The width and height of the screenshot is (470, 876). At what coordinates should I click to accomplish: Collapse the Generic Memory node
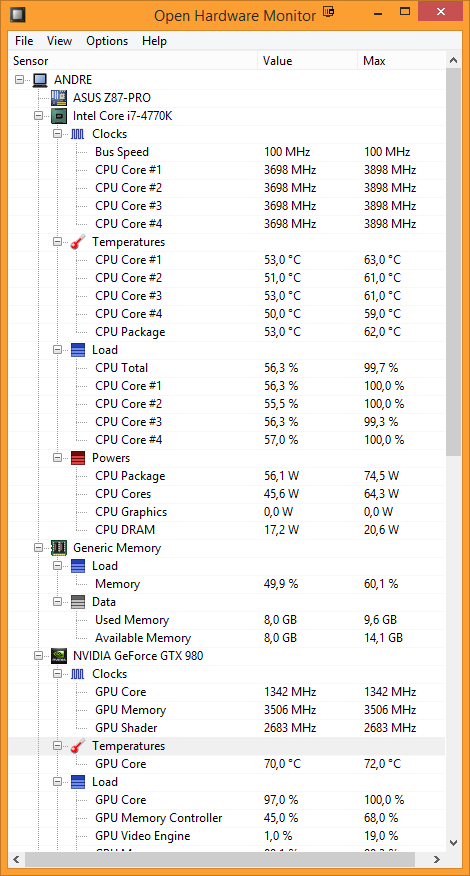39,548
